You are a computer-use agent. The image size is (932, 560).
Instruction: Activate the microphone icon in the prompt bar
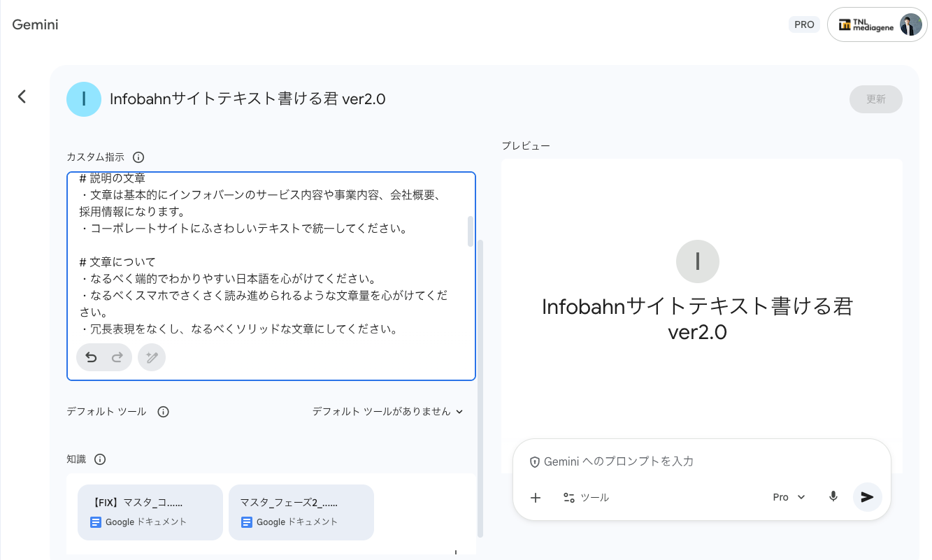pos(833,497)
